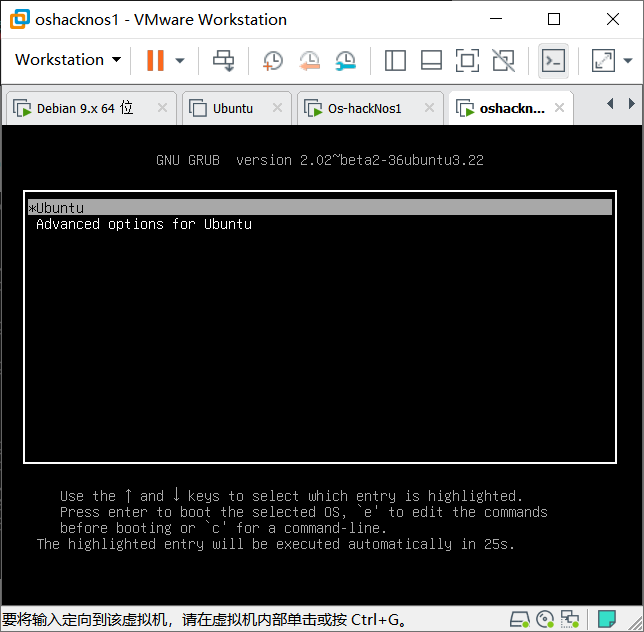Minimize the VMware Workstation window
The width and height of the screenshot is (644, 632).
[x=496, y=19]
